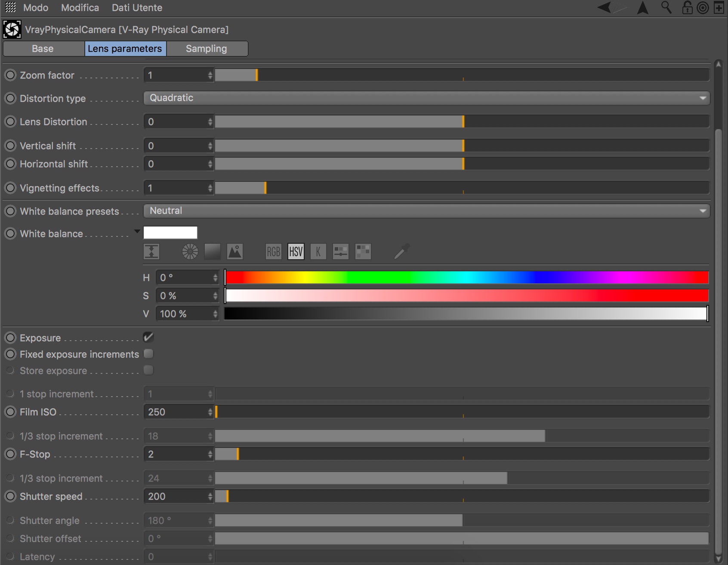
Task: Click the Value brightness slider bar
Action: pos(466,314)
